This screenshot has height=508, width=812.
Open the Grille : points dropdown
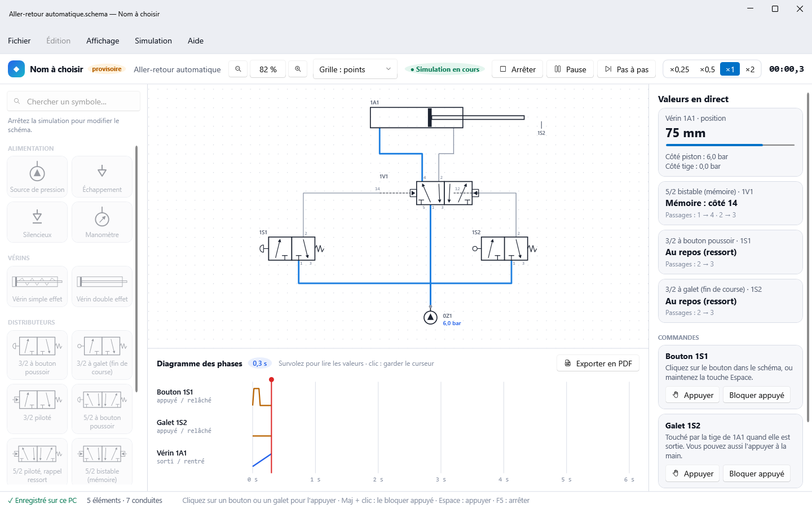pyautogui.click(x=355, y=69)
